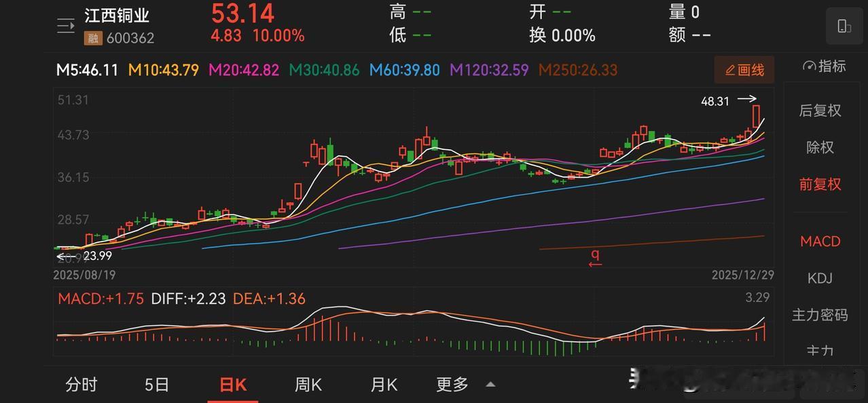This screenshot has height=403, width=868.
Task: Switch to the 日K tab
Action: coord(233,385)
